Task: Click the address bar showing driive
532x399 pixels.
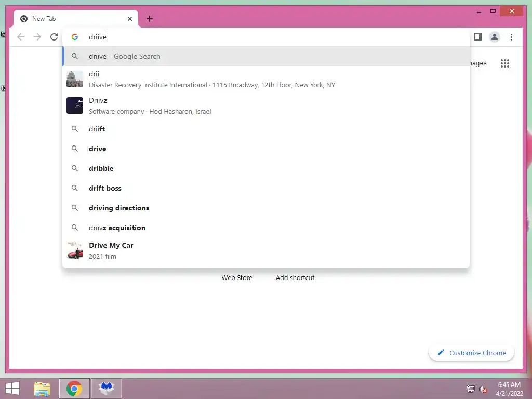Action: tap(266, 37)
